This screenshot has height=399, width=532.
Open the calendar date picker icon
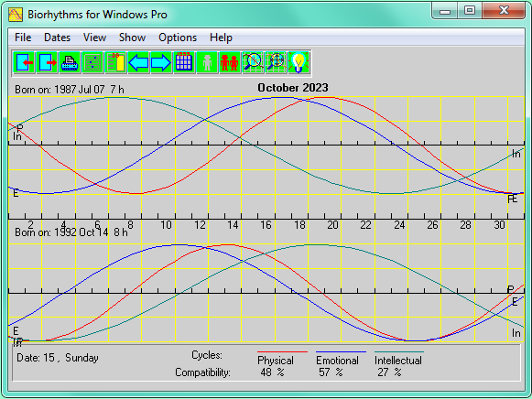pos(184,62)
